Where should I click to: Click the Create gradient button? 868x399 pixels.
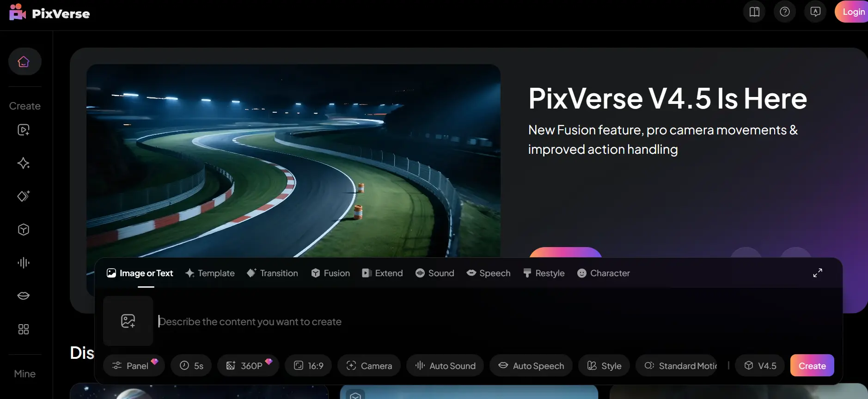click(812, 365)
